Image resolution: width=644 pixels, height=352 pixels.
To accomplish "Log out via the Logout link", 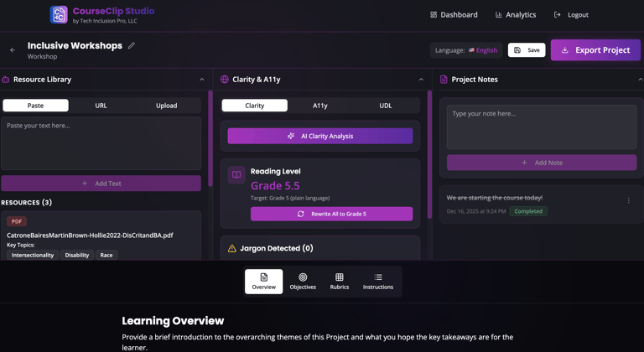I will coord(571,15).
